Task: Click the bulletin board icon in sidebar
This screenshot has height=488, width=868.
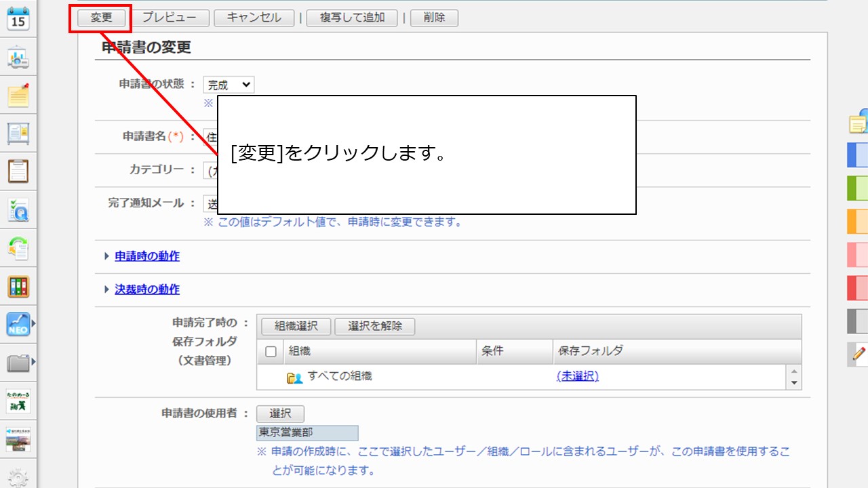Action: tap(18, 134)
